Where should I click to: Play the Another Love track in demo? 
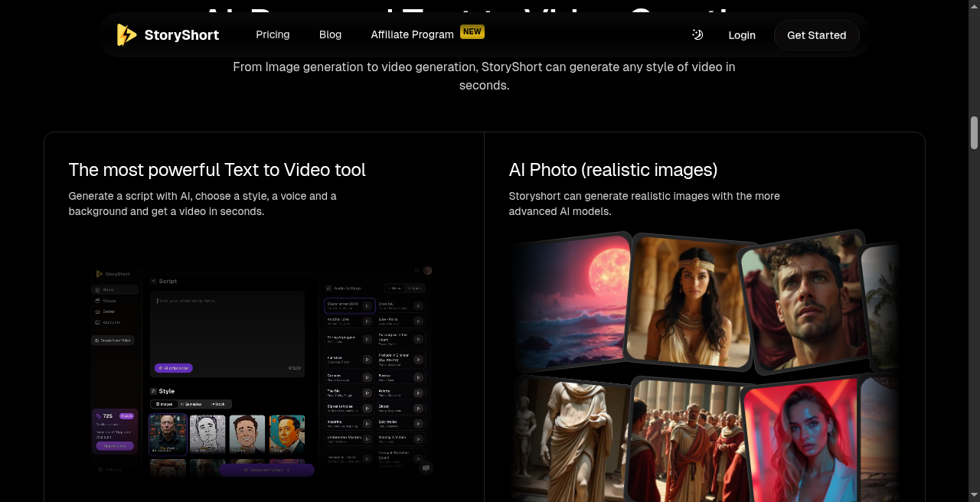367,321
